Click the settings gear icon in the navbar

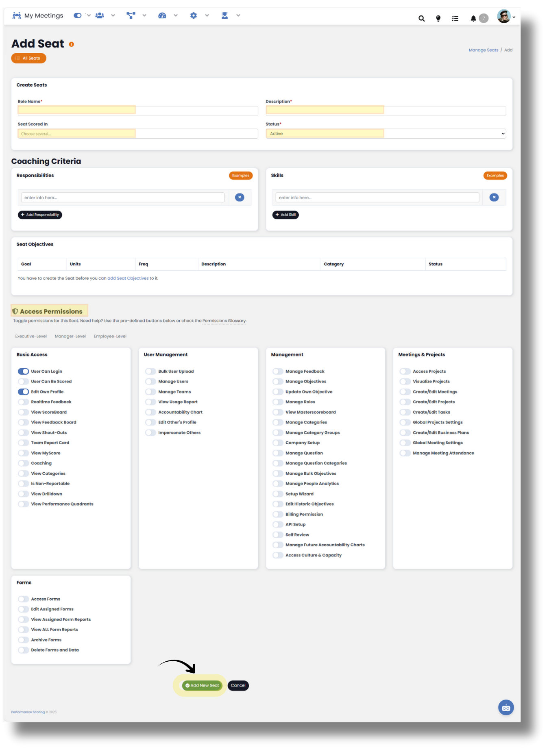(x=194, y=15)
